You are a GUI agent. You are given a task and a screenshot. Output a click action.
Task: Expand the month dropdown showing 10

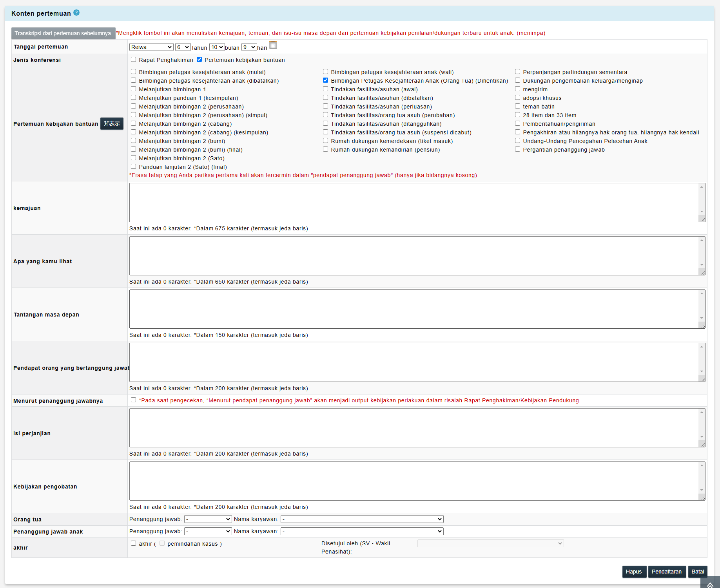point(217,47)
